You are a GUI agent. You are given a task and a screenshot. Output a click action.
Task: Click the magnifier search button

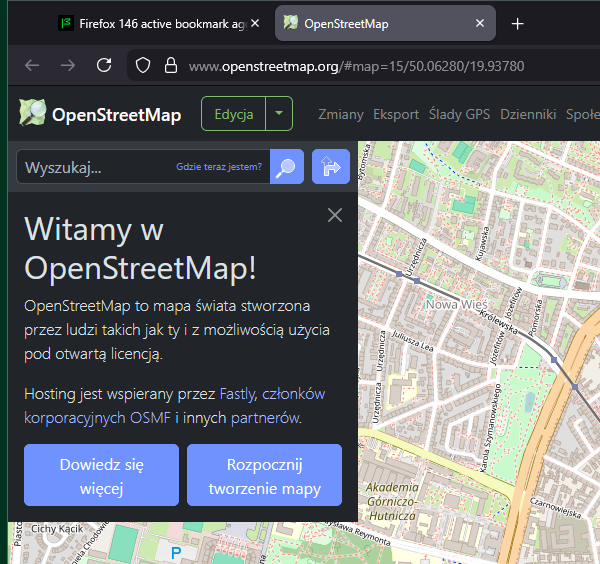[288, 167]
